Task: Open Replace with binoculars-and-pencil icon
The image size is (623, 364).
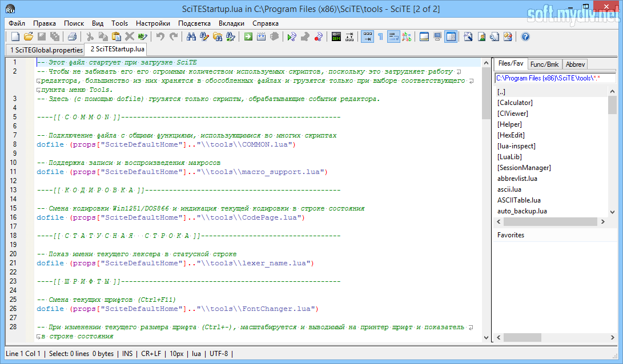Action: (x=204, y=37)
